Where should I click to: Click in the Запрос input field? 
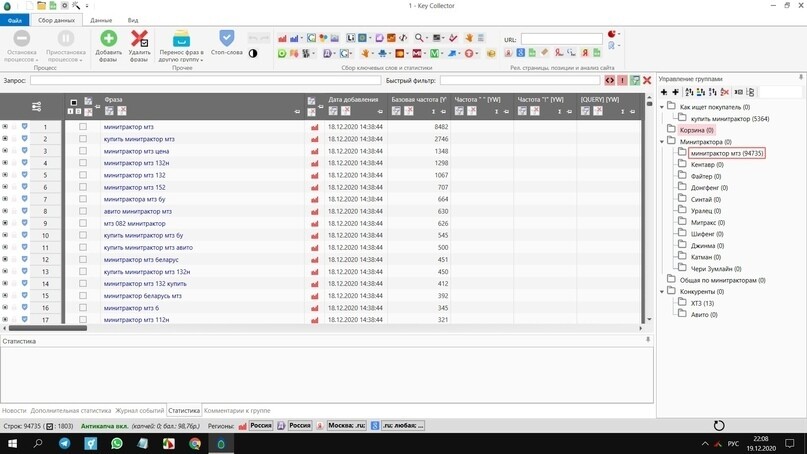coord(205,80)
